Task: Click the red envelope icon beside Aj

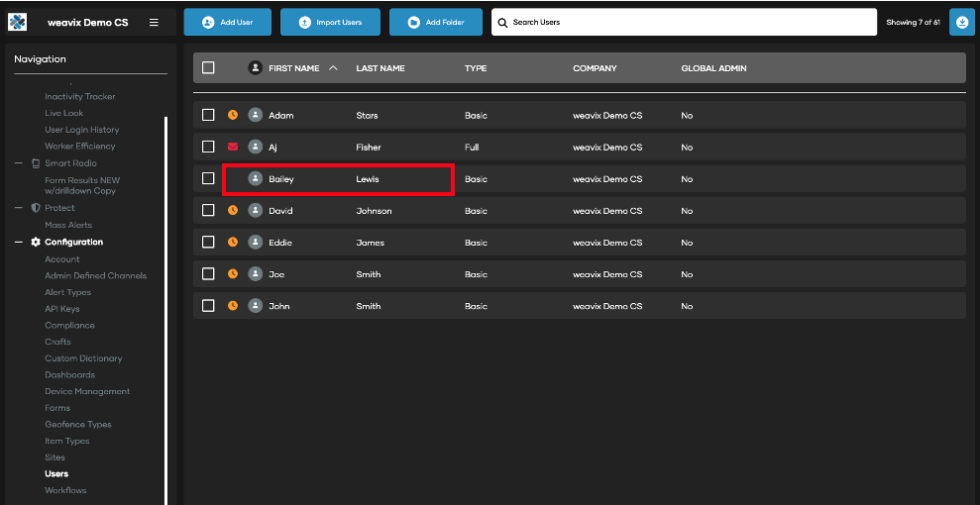Action: tap(233, 147)
